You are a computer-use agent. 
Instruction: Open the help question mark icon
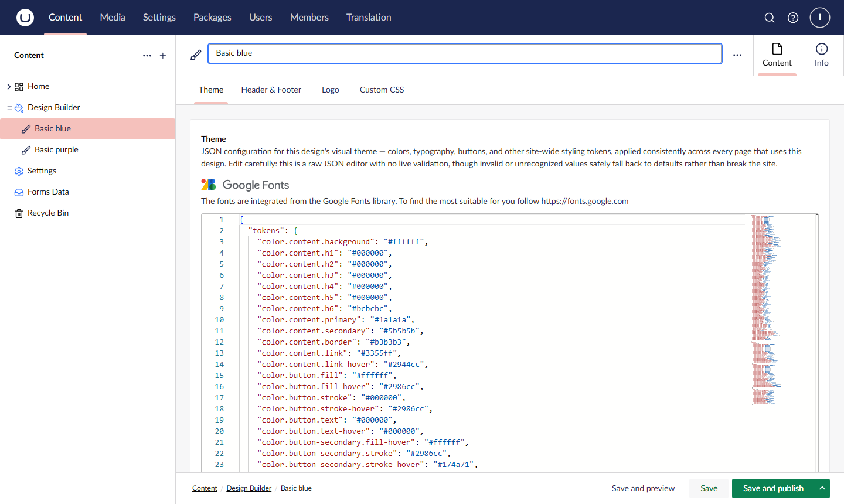(793, 18)
